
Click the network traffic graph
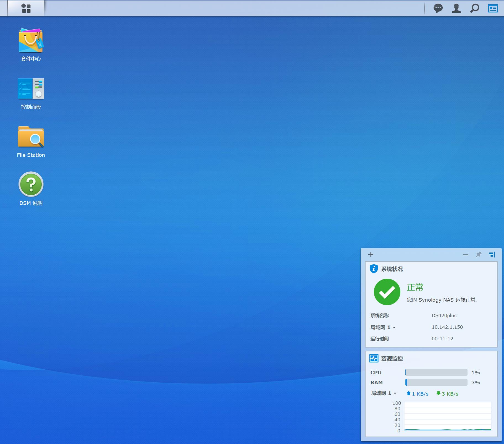point(447,417)
